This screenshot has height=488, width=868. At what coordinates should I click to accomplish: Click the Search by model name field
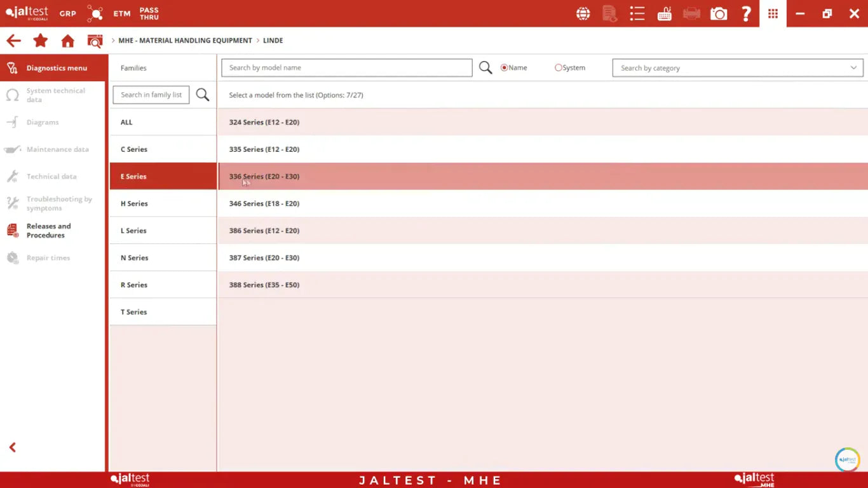(x=346, y=68)
